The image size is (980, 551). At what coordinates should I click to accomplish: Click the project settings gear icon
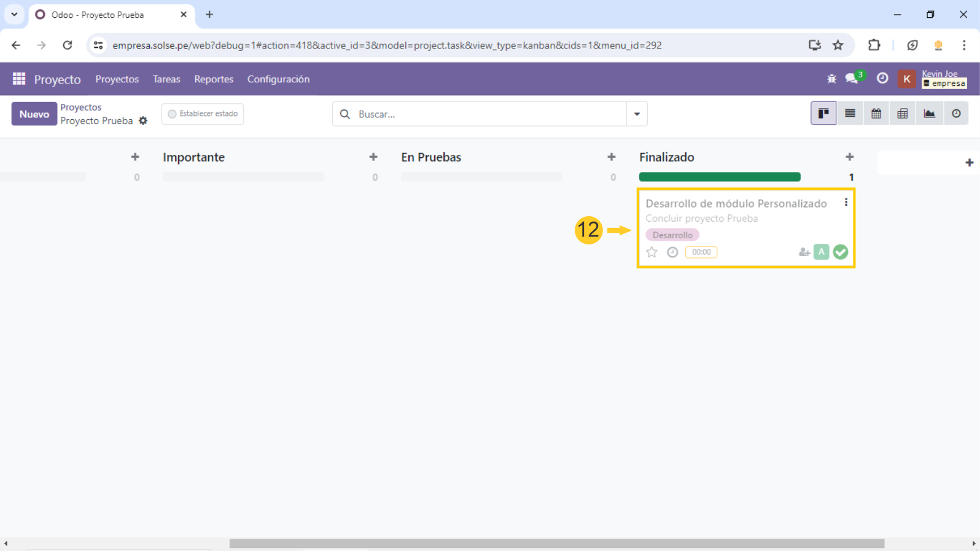click(143, 121)
